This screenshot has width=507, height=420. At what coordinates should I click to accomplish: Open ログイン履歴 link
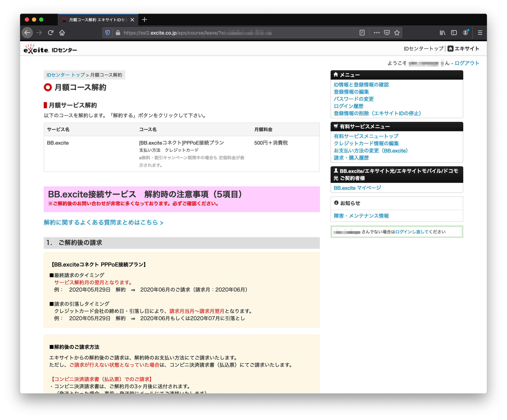(348, 106)
